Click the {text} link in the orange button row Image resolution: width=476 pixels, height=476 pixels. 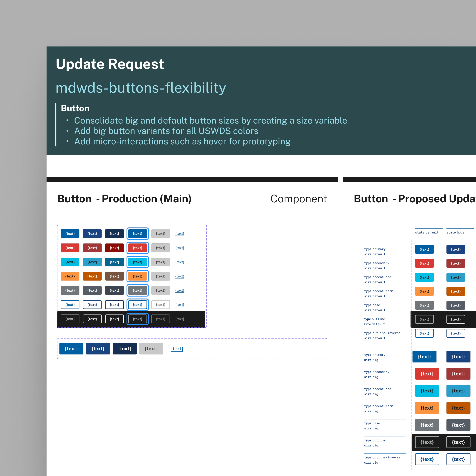(180, 276)
